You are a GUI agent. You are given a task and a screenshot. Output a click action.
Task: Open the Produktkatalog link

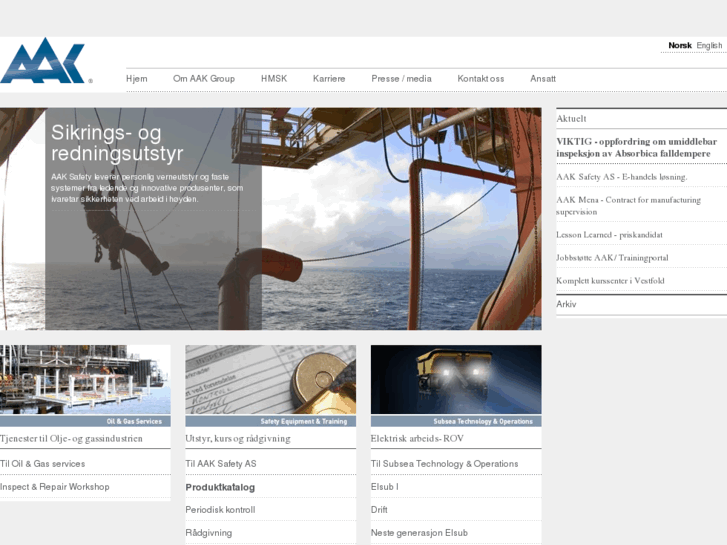[220, 487]
